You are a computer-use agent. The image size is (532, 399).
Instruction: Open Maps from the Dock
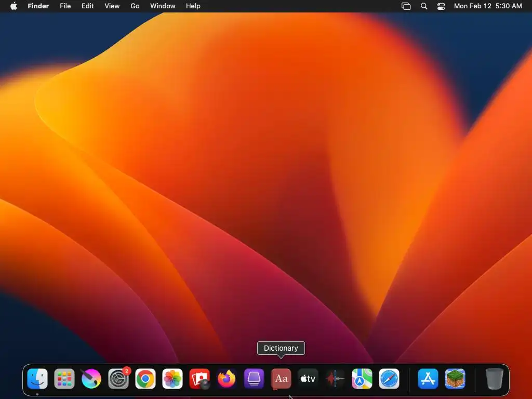[x=362, y=379]
